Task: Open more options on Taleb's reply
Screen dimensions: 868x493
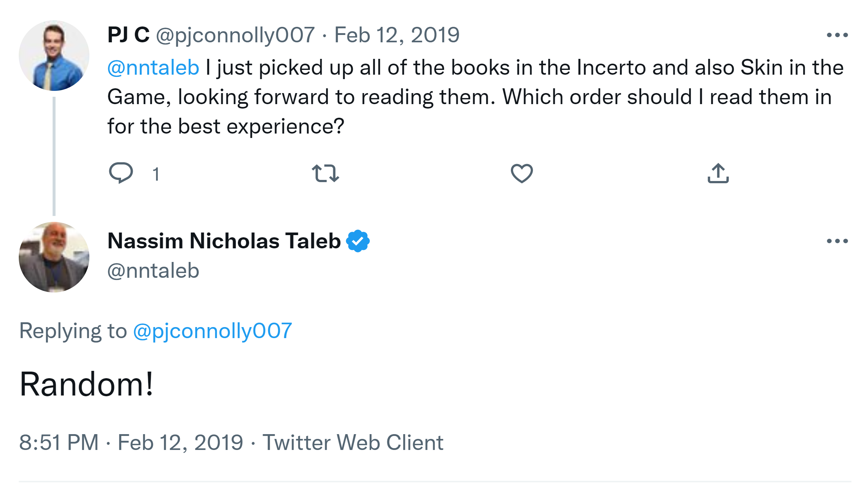Action: (837, 241)
